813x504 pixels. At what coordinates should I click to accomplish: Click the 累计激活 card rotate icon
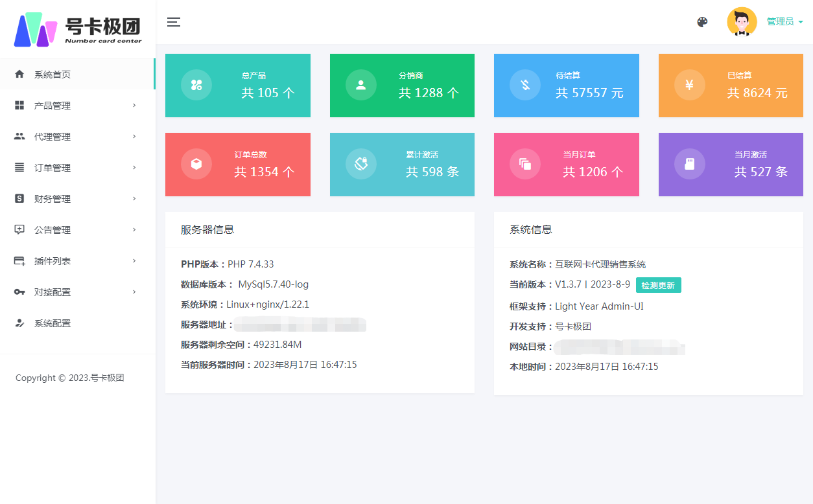click(x=361, y=164)
